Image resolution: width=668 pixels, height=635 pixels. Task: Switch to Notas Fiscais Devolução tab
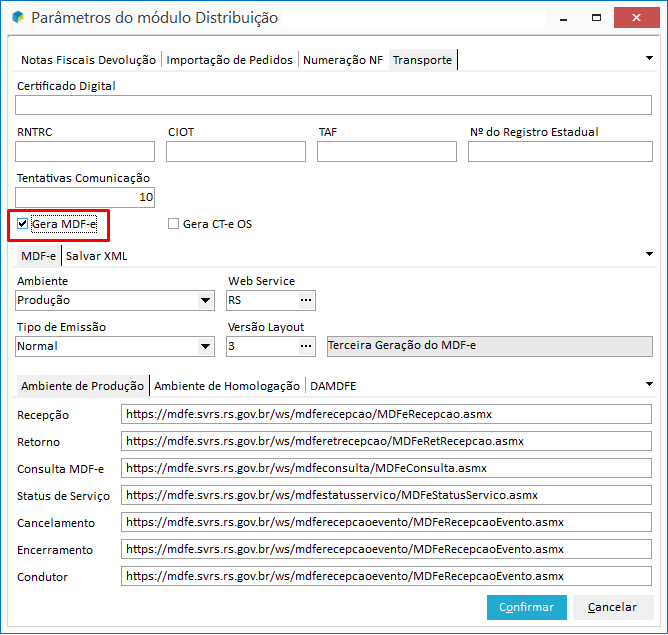pos(88,60)
